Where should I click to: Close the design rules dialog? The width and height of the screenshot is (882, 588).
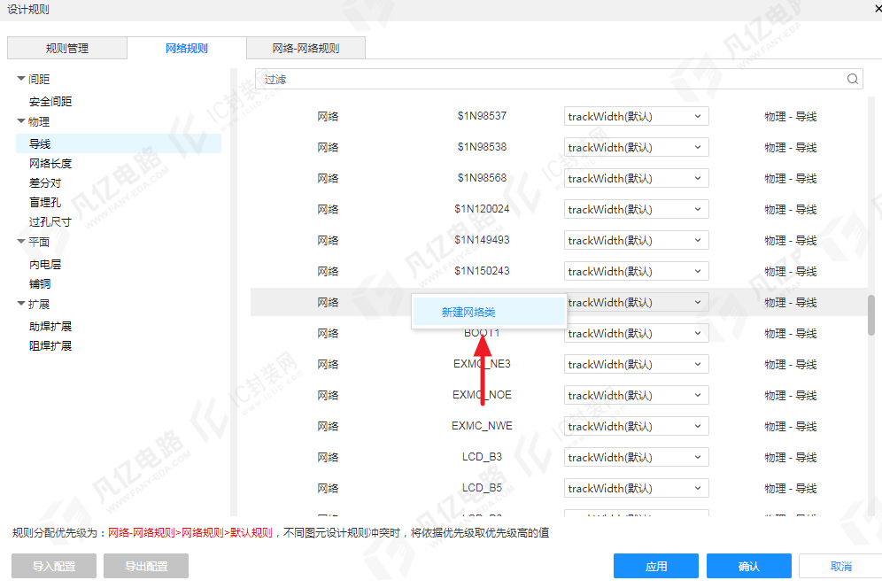pyautogui.click(x=878, y=9)
